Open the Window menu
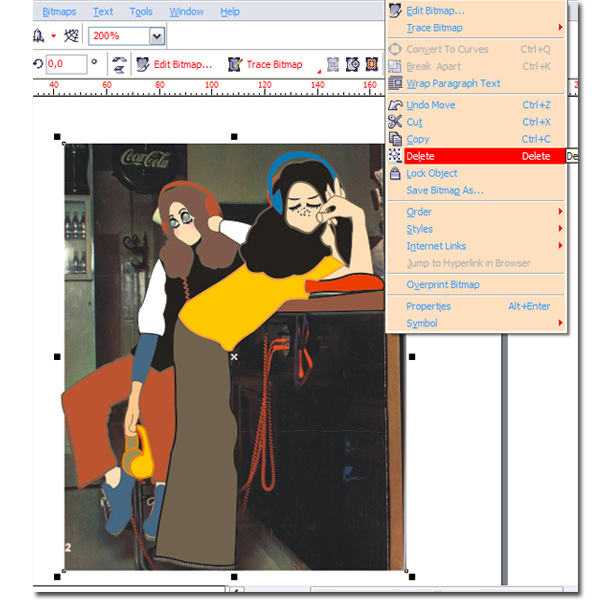 coord(186,12)
